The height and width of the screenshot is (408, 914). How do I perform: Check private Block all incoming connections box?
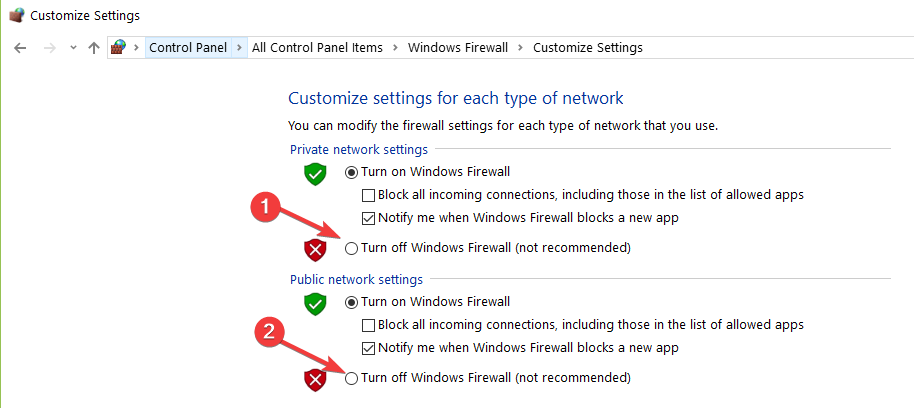[369, 195]
